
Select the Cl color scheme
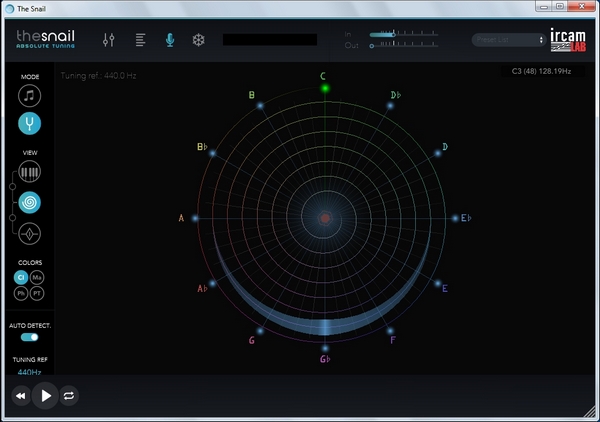21,277
